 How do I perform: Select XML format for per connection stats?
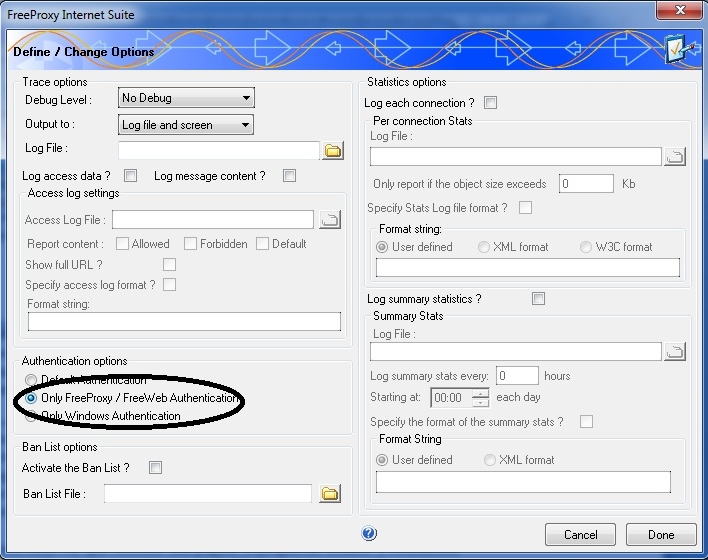[484, 247]
